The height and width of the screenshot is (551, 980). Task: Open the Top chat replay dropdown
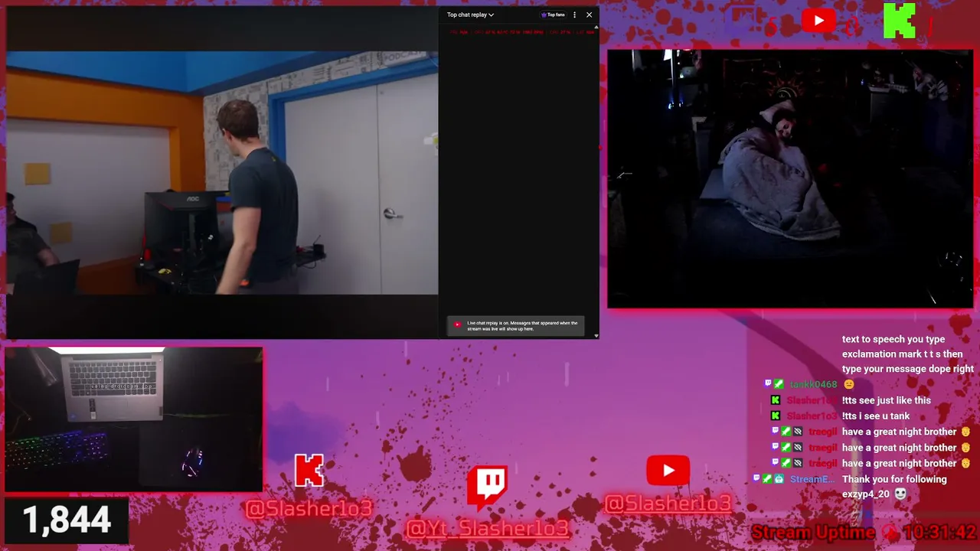click(x=470, y=15)
